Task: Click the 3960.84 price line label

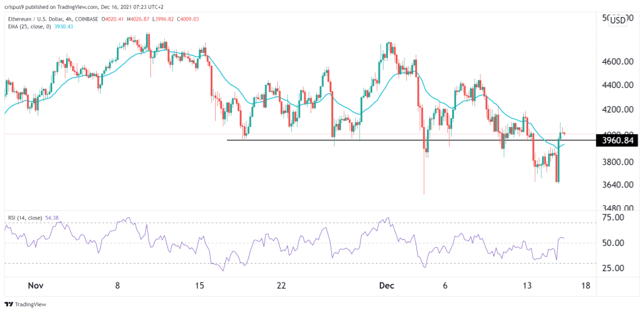Action: tap(618, 140)
